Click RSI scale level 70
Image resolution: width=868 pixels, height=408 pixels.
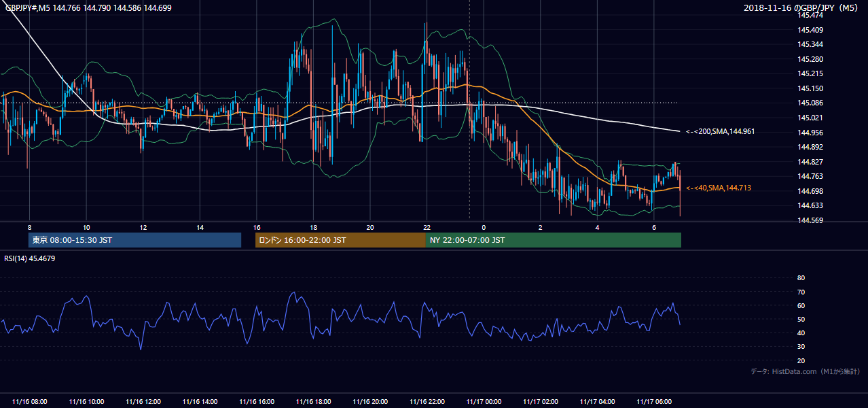pos(801,292)
